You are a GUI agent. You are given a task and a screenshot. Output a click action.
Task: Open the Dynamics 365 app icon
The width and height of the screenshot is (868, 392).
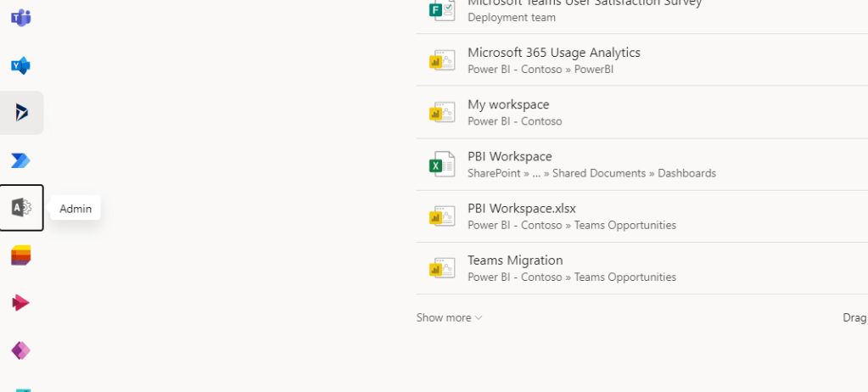(21, 112)
